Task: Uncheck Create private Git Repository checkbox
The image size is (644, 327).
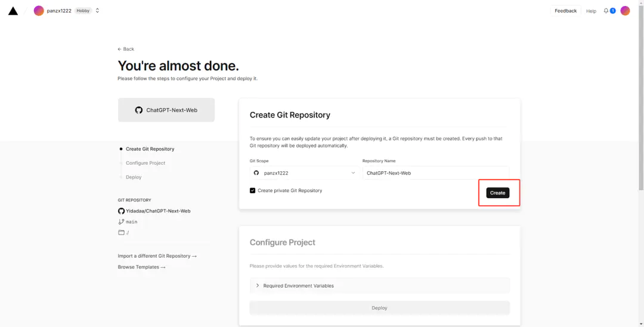Action: point(253,190)
